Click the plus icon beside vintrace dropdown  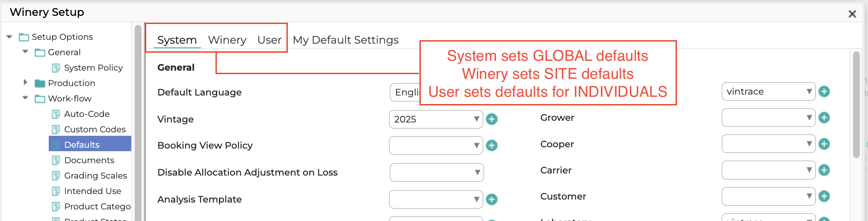pos(824,92)
